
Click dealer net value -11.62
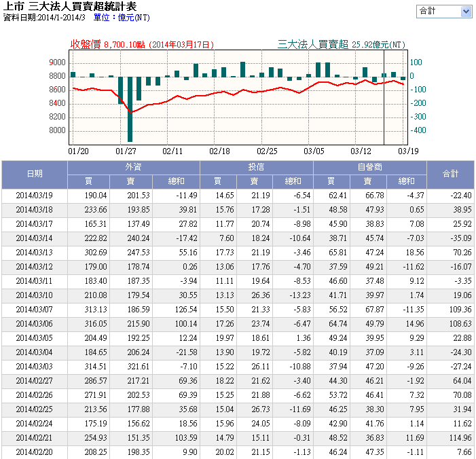coord(414,267)
